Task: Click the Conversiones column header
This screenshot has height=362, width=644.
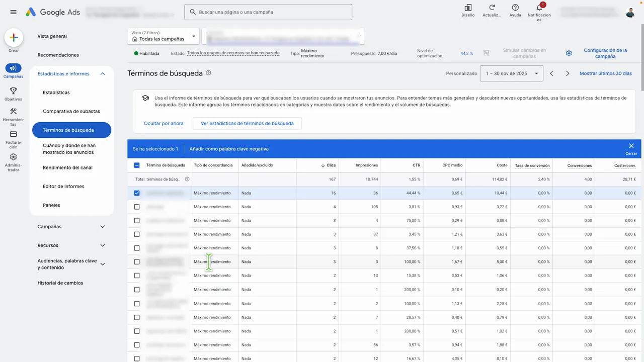Action: [580, 165]
